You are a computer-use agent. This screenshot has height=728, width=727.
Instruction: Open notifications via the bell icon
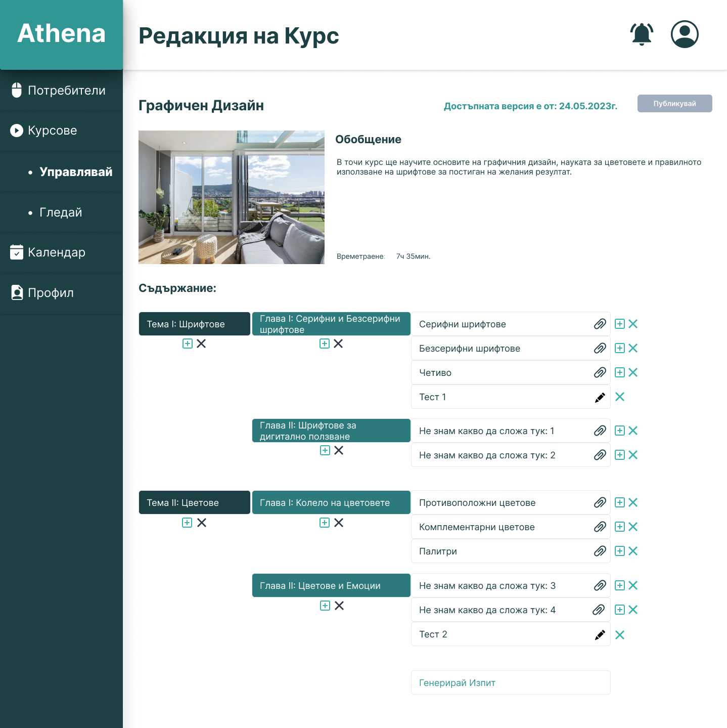(x=641, y=34)
